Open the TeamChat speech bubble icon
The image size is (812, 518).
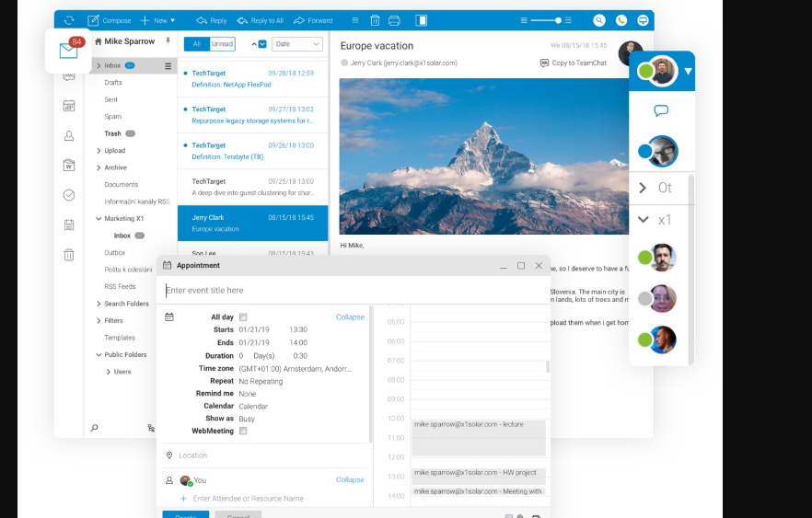pyautogui.click(x=661, y=110)
